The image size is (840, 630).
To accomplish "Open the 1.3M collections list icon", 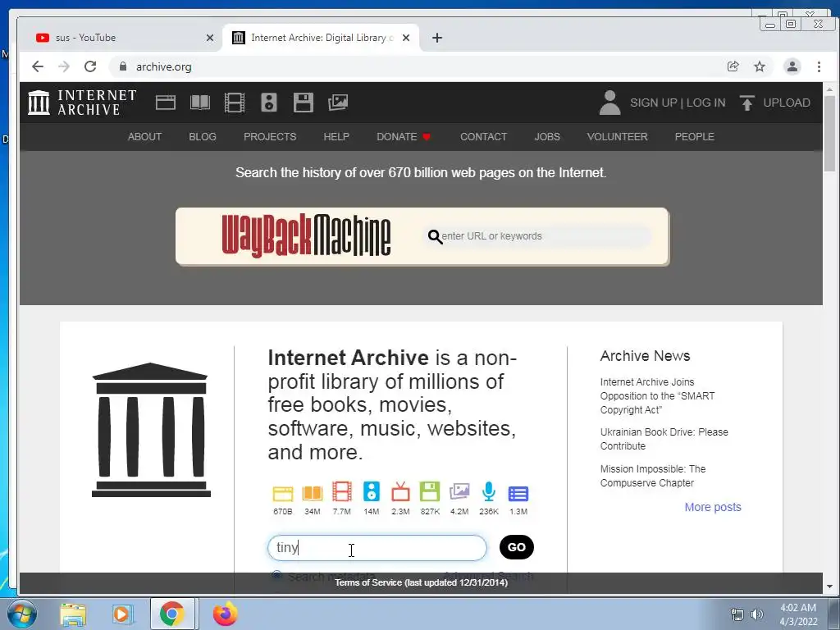I will click(518, 493).
